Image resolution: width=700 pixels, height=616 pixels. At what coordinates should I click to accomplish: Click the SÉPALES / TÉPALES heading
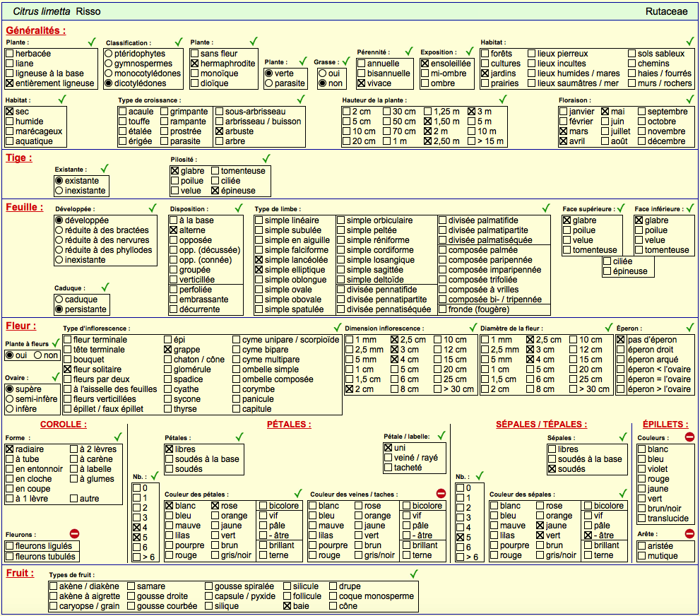tap(542, 425)
